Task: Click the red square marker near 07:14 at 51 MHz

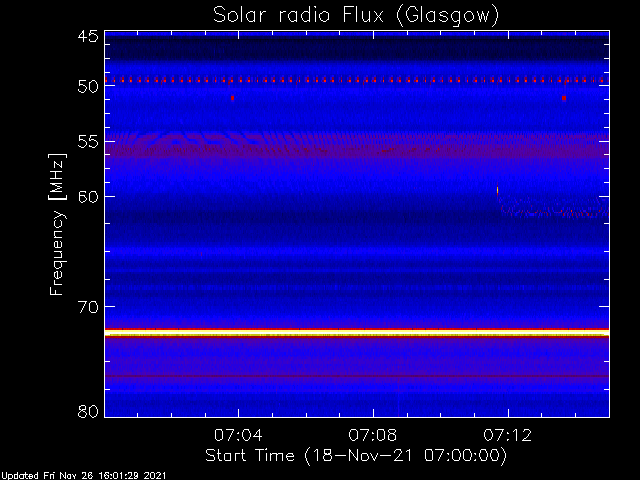Action: click(x=564, y=98)
